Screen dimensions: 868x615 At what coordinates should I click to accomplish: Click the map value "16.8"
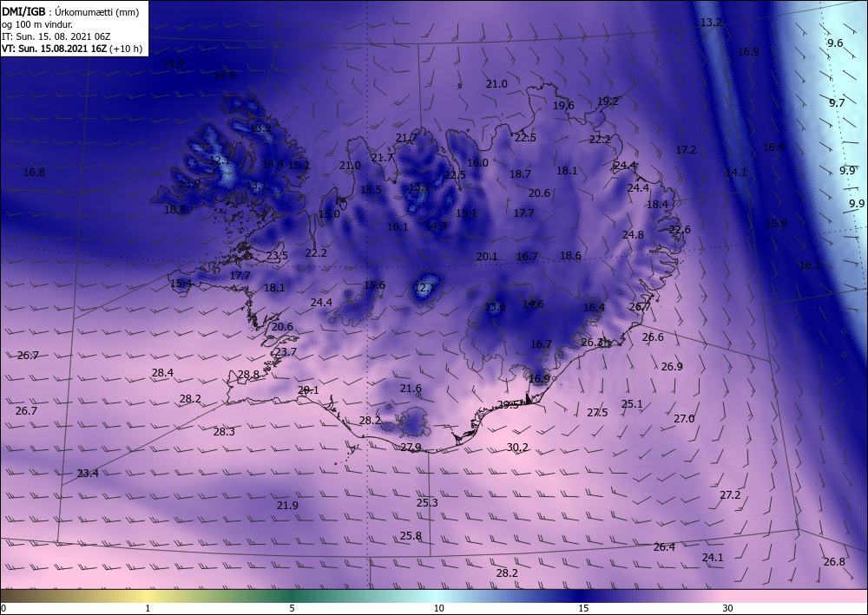pyautogui.click(x=34, y=173)
